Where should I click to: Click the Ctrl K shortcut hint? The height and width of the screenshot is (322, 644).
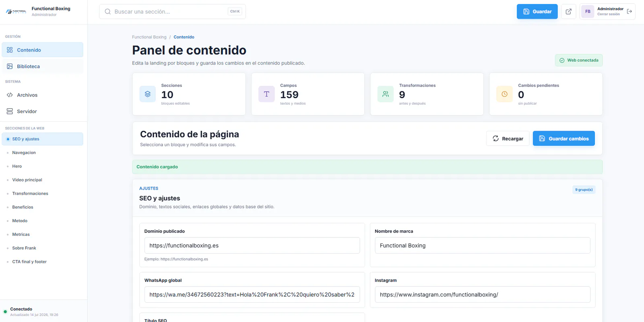(x=235, y=12)
